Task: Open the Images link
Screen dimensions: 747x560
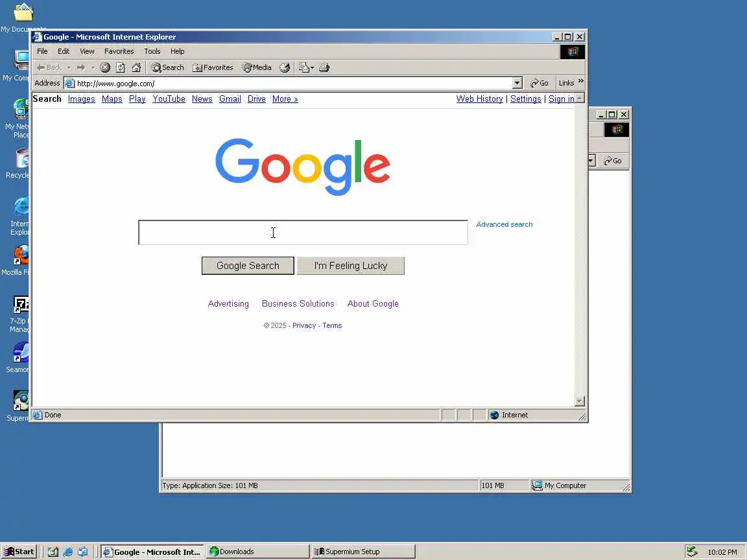Action: [82, 99]
